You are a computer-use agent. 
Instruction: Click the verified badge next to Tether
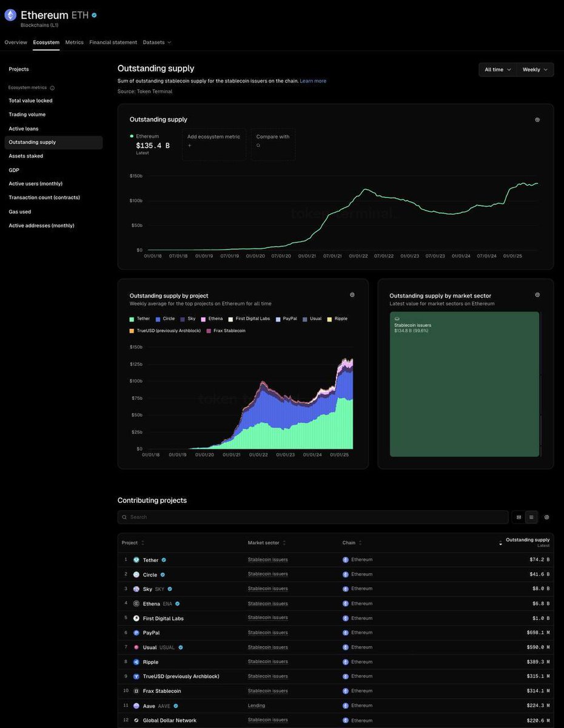(x=164, y=560)
